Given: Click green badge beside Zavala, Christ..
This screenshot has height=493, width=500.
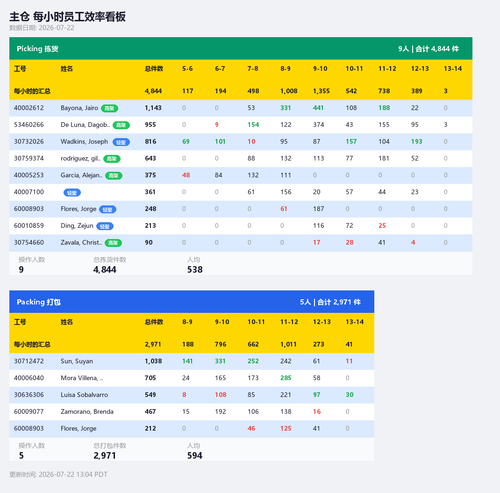Looking at the screenshot, I should click(113, 243).
